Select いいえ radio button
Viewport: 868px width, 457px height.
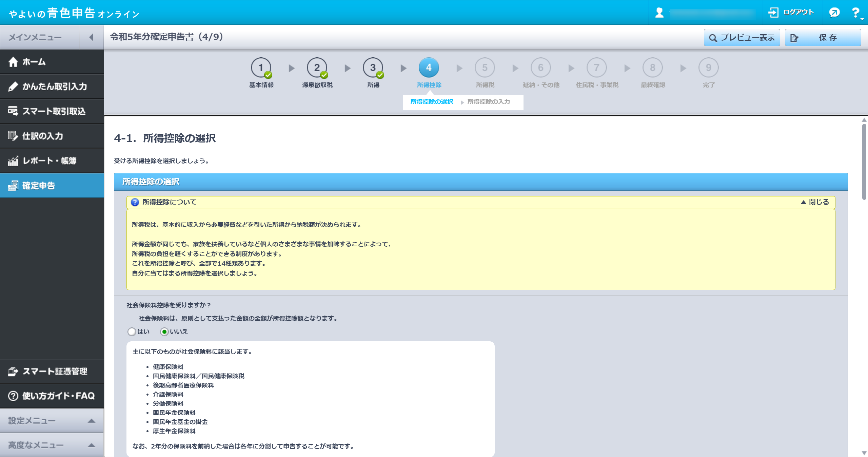pyautogui.click(x=164, y=331)
